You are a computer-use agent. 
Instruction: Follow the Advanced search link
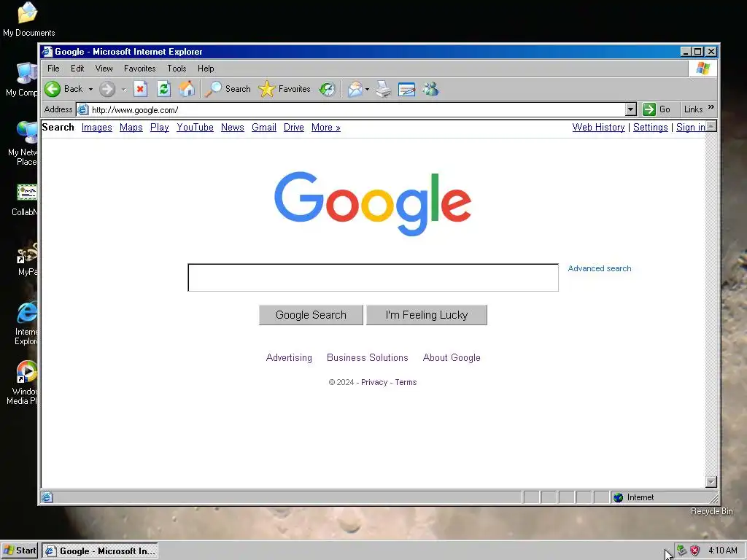(x=600, y=268)
